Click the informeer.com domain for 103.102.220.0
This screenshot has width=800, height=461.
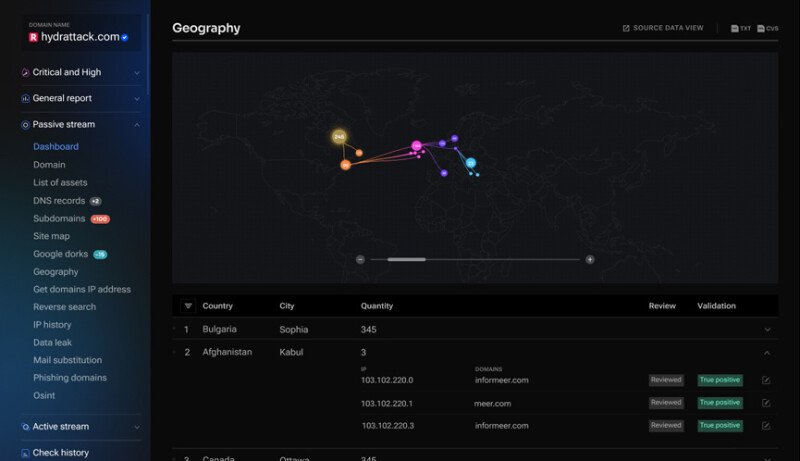tap(501, 380)
